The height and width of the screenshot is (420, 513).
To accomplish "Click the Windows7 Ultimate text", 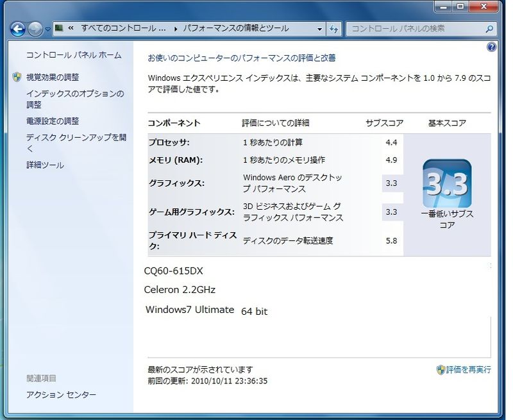I will point(190,310).
